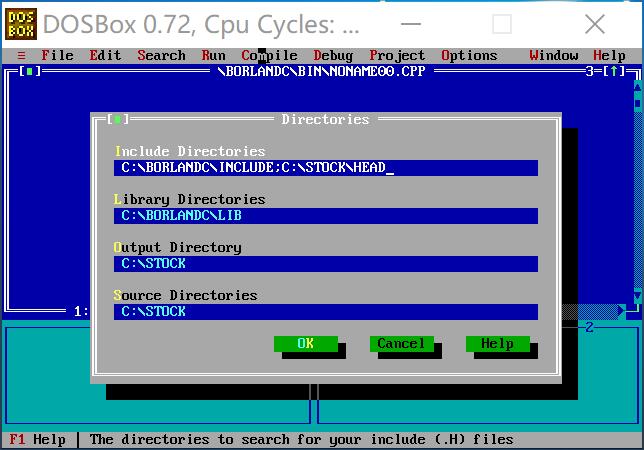Click the horizontal scrollbar right arrow
This screenshot has height=450, width=644.
pyautogui.click(x=621, y=311)
